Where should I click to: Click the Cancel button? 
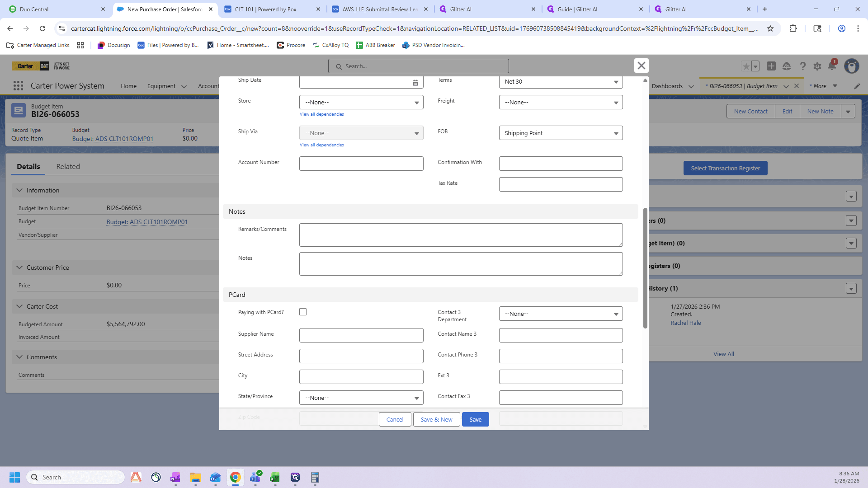(x=395, y=419)
